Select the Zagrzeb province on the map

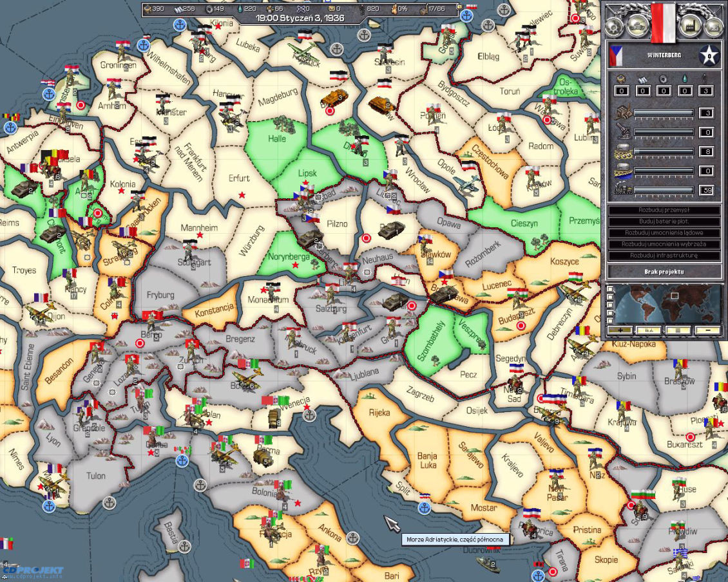[x=419, y=394]
